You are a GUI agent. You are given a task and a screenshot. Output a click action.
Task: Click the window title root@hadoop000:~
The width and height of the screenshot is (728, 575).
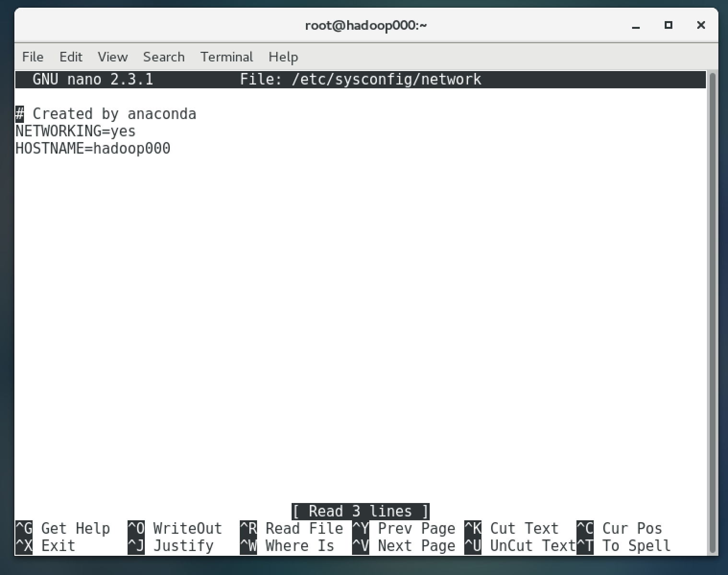(366, 25)
